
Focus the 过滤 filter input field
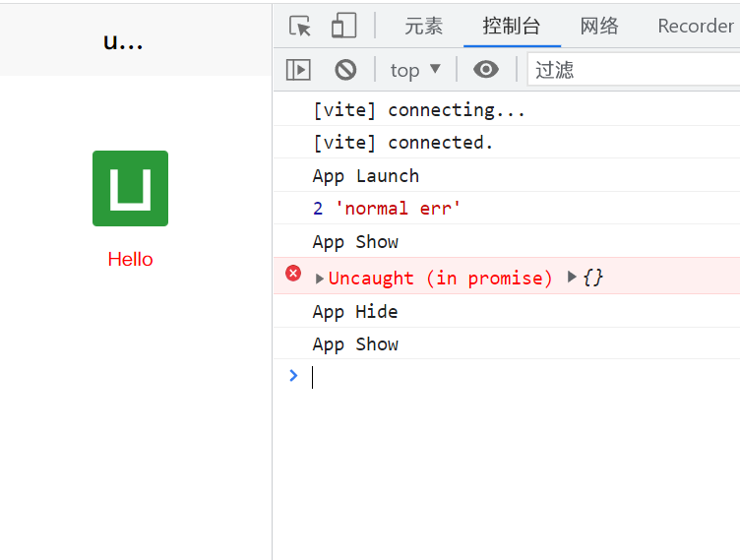(x=634, y=70)
